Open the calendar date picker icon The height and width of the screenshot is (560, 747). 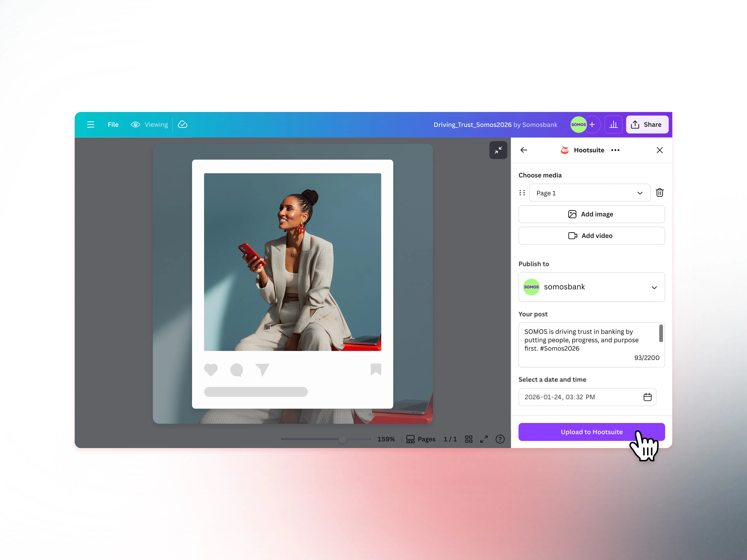(x=647, y=397)
